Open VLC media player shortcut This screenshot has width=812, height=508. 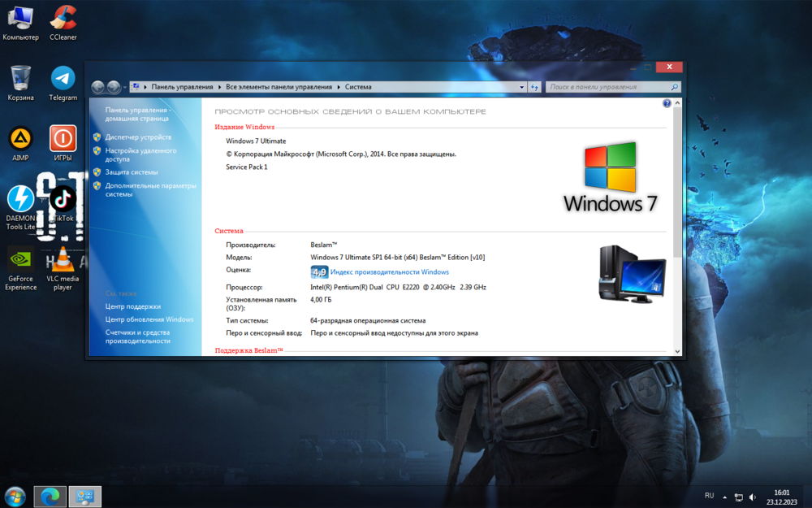coord(63,268)
